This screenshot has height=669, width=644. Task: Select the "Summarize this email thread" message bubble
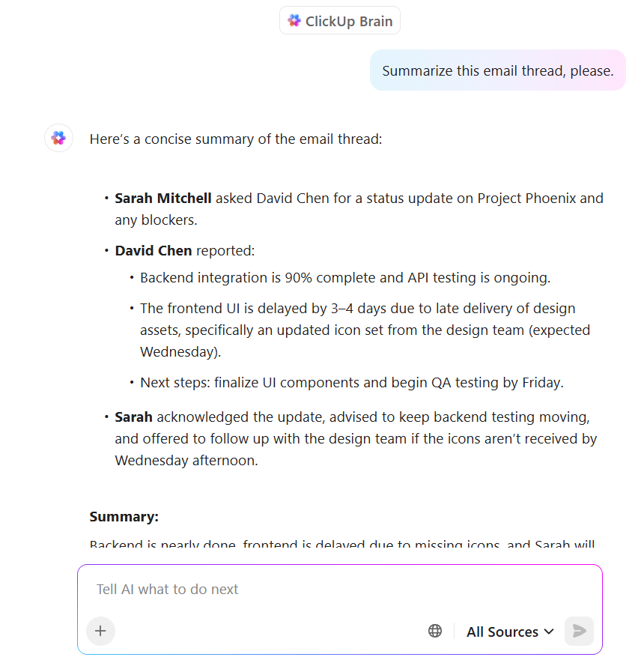coord(498,70)
